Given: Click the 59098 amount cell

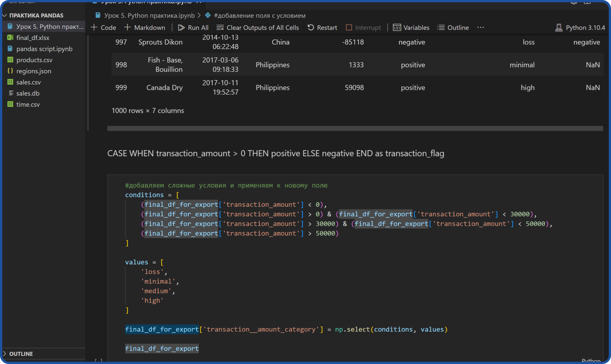Looking at the screenshot, I should pyautogui.click(x=354, y=88).
